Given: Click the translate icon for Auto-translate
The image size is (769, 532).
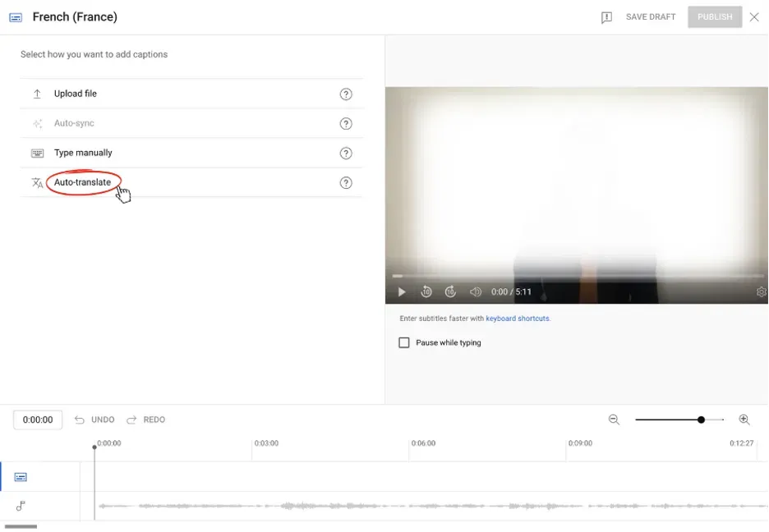Looking at the screenshot, I should (37, 183).
